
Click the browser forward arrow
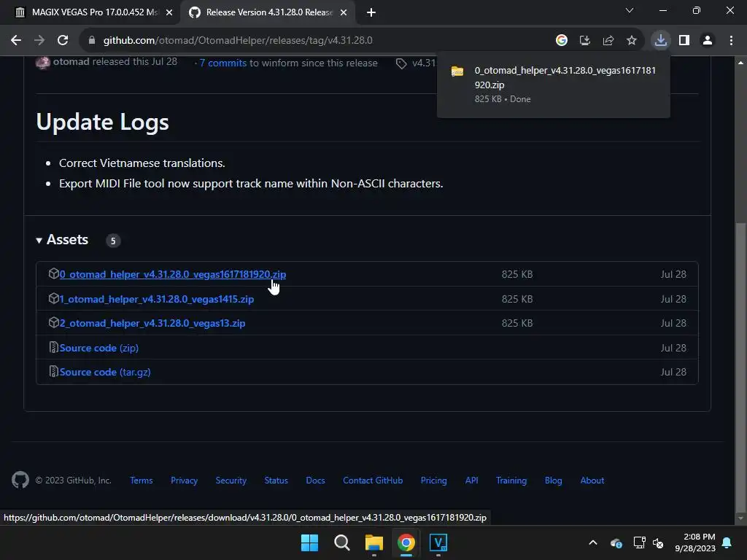39,41
